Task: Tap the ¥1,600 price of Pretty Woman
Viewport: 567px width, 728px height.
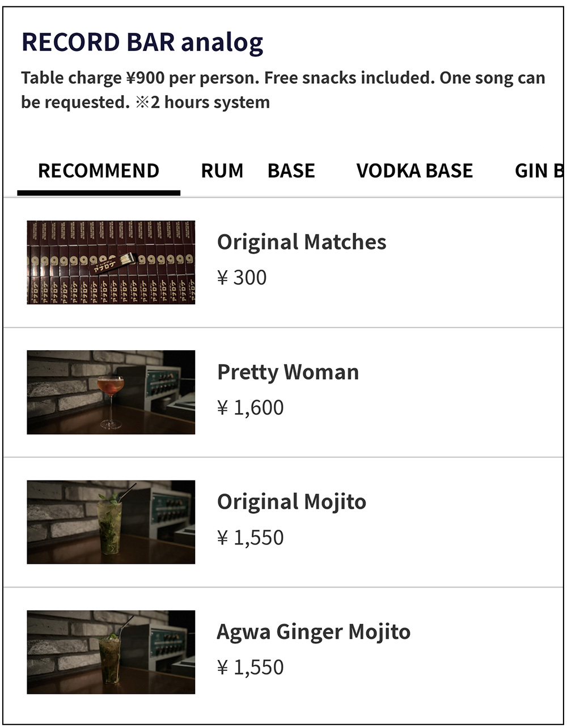Action: [x=251, y=407]
